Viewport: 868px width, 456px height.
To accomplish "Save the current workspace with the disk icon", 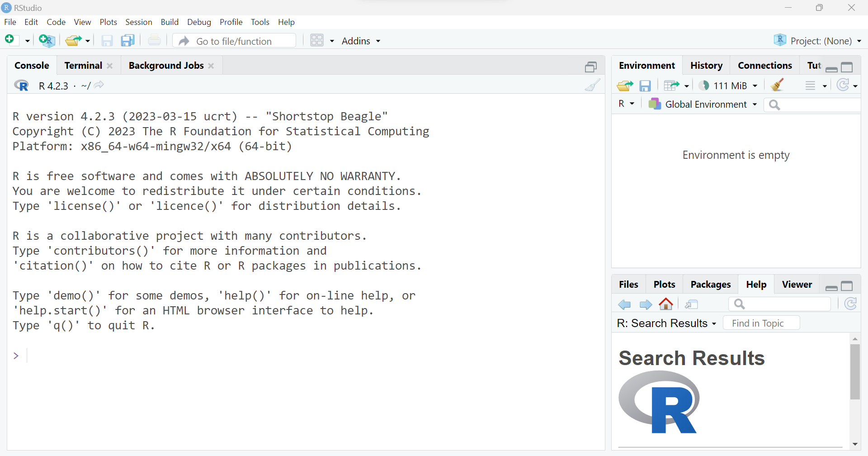I will coord(645,85).
